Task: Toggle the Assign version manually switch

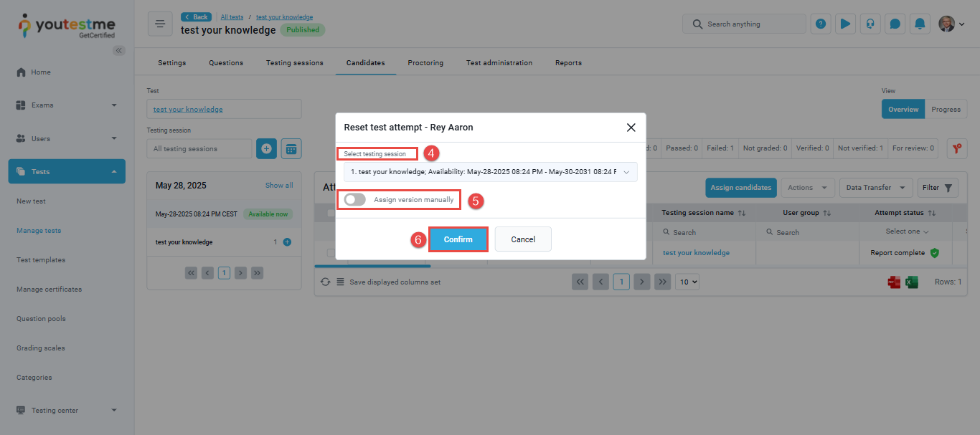Action: pyautogui.click(x=355, y=200)
